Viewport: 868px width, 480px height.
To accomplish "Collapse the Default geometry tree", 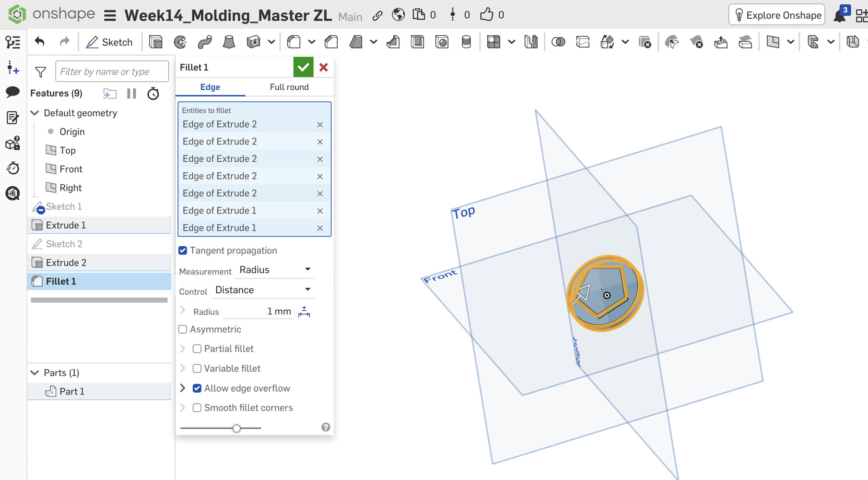I will tap(35, 113).
